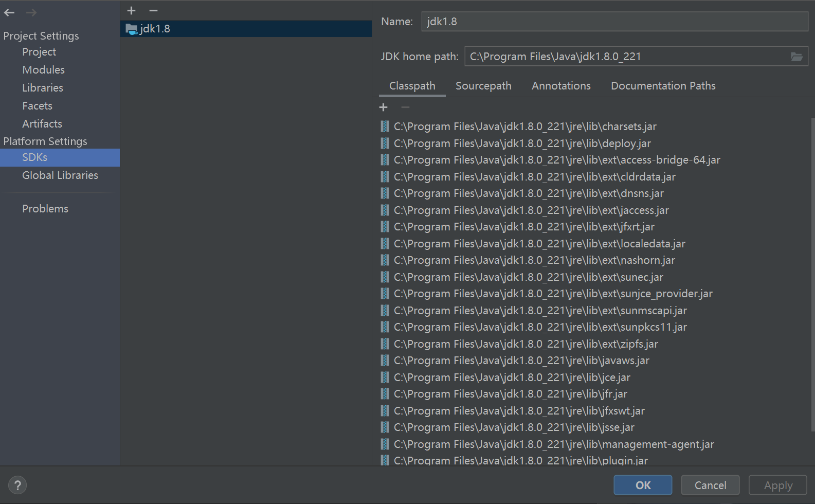Click the jar icon beside dnsns.jar
This screenshot has width=815, height=504.
385,193
